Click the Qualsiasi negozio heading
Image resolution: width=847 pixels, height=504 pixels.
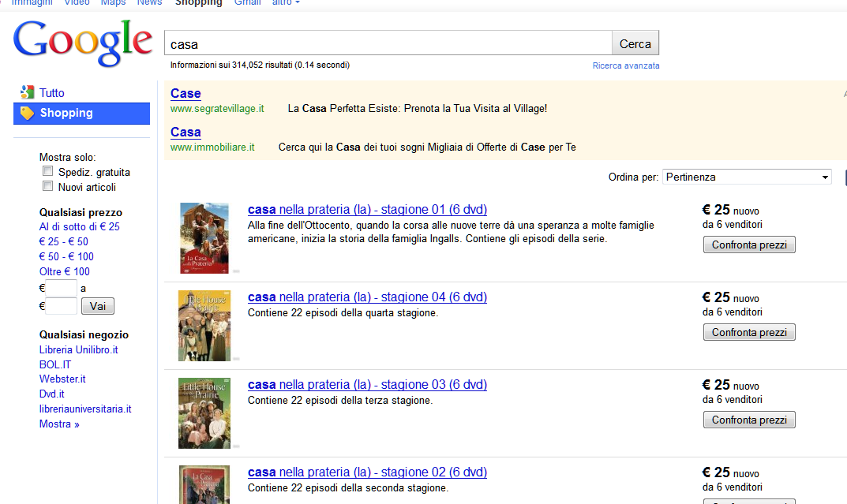[x=84, y=334]
